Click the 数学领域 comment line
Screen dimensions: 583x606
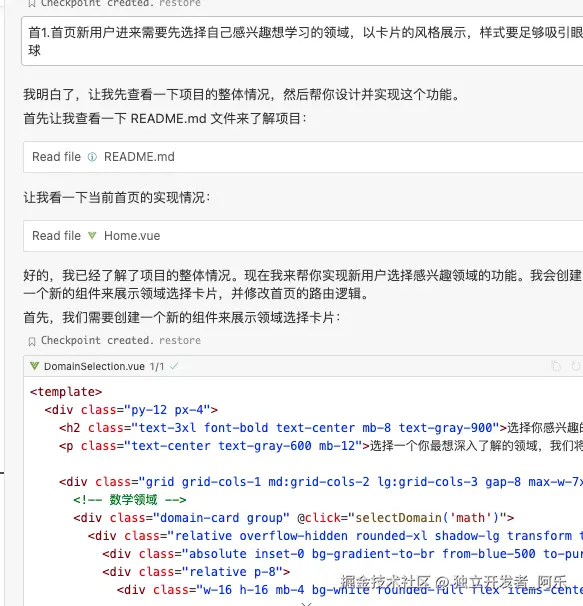130,500
